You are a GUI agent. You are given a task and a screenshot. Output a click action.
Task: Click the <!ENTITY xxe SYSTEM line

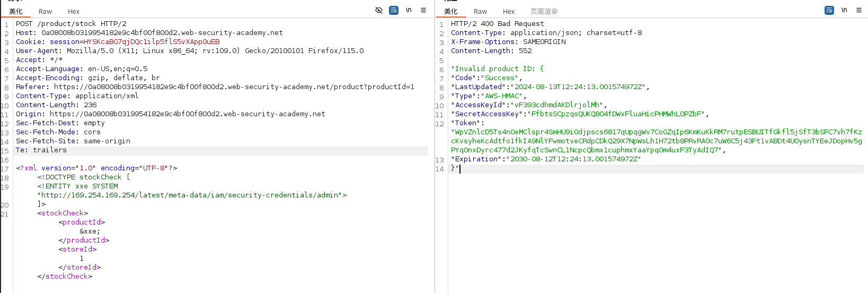point(77,186)
